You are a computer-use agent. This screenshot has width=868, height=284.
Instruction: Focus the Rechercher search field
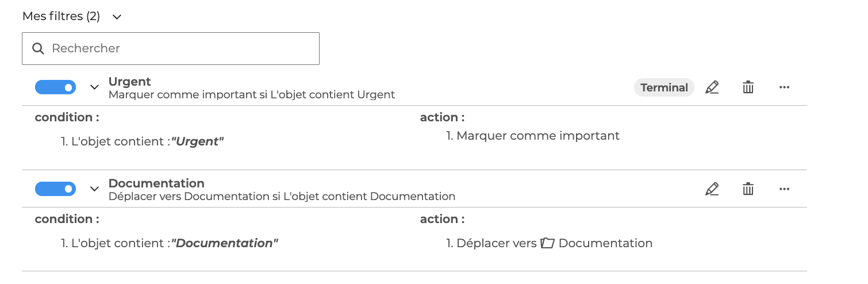coord(178,48)
